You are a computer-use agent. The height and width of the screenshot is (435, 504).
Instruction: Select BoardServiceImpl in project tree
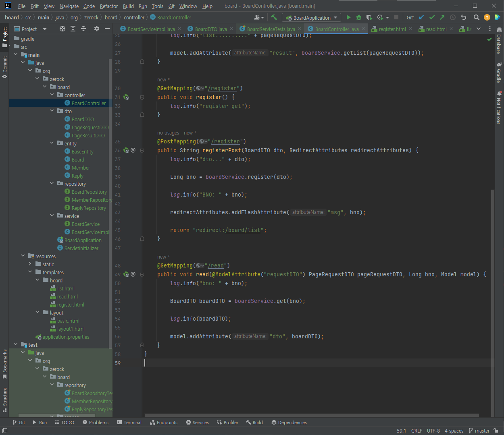tap(87, 232)
